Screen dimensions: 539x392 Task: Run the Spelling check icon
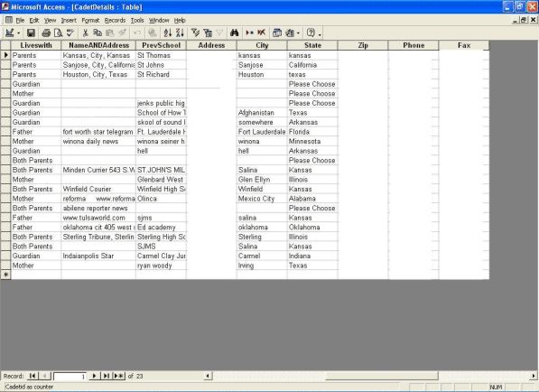click(70, 33)
